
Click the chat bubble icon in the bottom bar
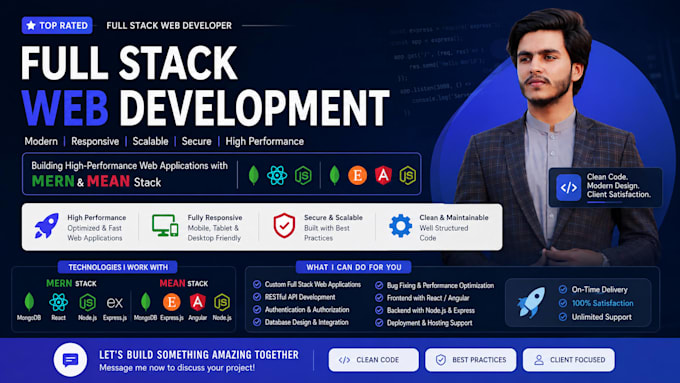(x=70, y=360)
